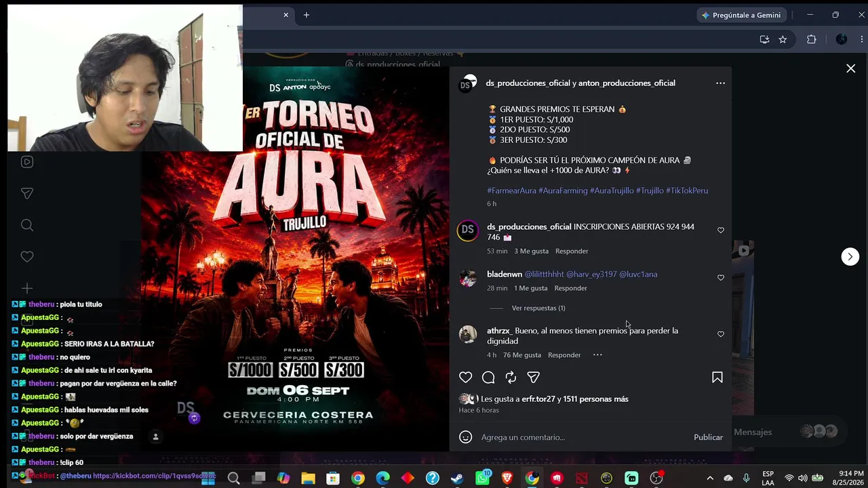Bookmark this page with the star icon
This screenshot has width=868, height=488.
tap(783, 39)
